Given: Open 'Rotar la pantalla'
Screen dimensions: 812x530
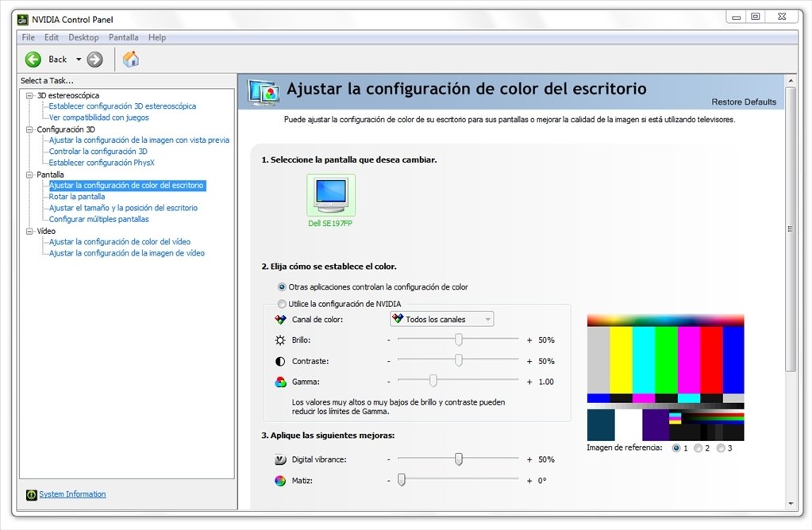Looking at the screenshot, I should [77, 197].
